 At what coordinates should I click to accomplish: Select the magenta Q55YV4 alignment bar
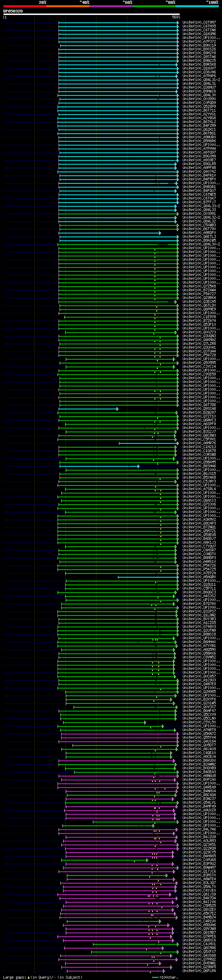(x=120, y=738)
